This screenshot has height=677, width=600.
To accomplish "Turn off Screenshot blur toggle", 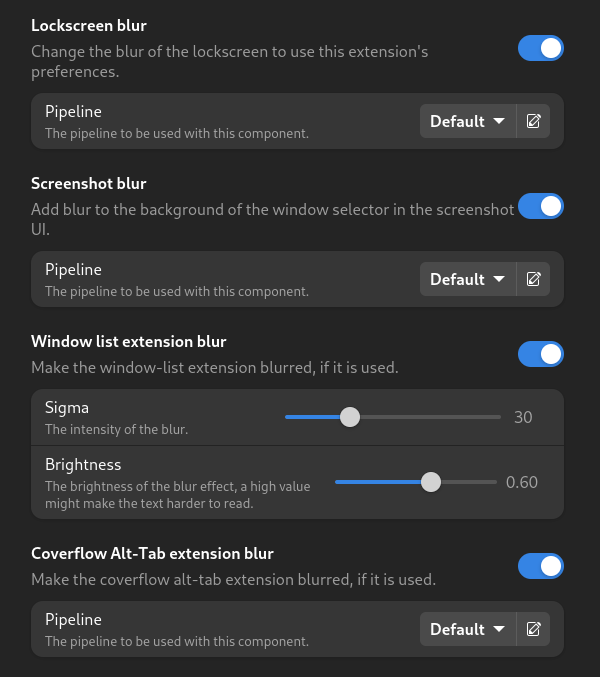I will coord(540,206).
